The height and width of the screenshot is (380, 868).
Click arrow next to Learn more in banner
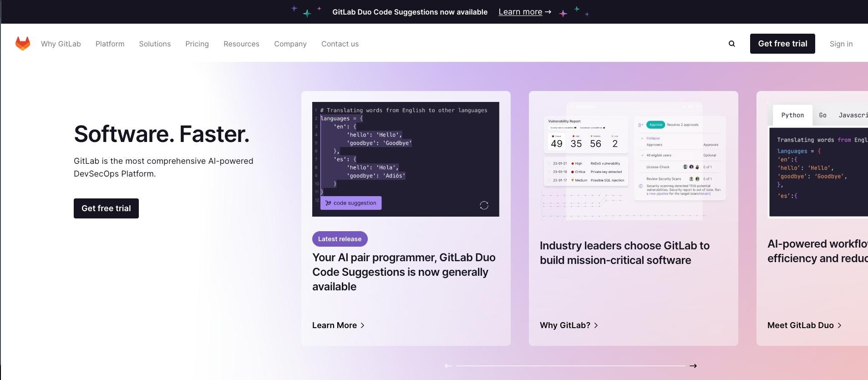coord(548,12)
